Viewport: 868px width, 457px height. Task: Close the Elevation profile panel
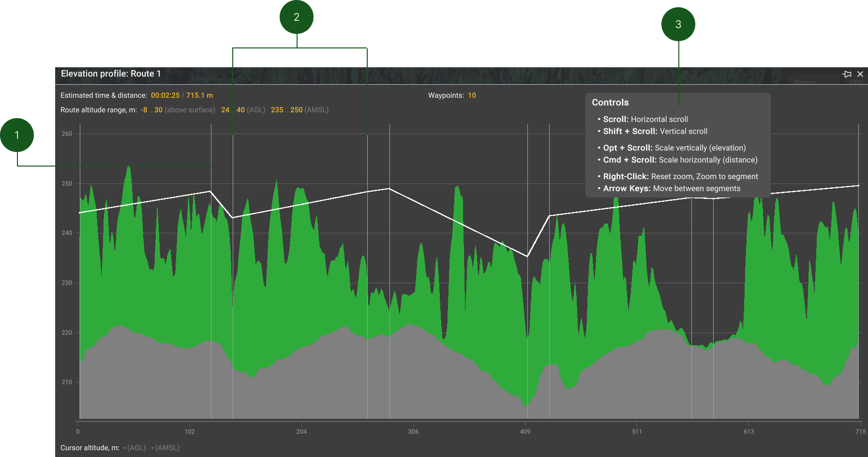pos(860,74)
